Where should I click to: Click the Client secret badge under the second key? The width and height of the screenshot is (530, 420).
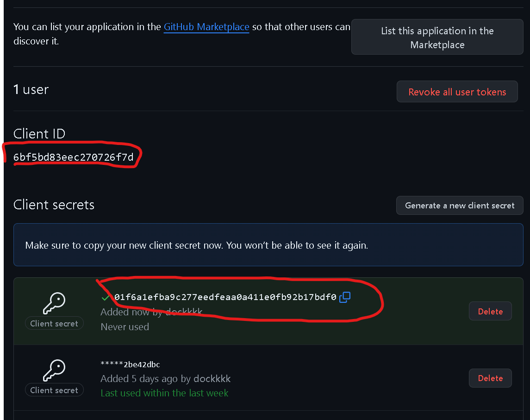54,390
